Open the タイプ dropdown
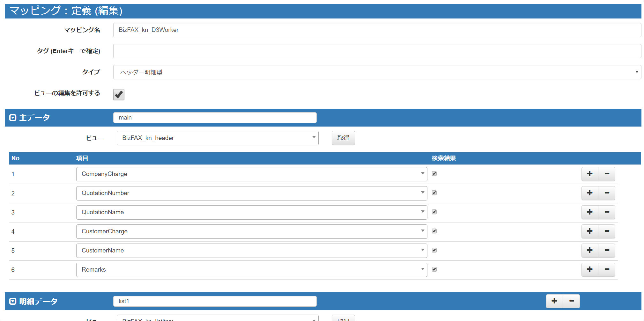The width and height of the screenshot is (644, 321). [x=377, y=72]
